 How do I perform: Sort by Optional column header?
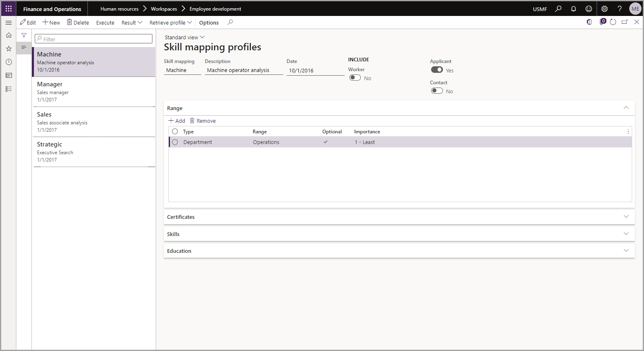click(x=332, y=132)
